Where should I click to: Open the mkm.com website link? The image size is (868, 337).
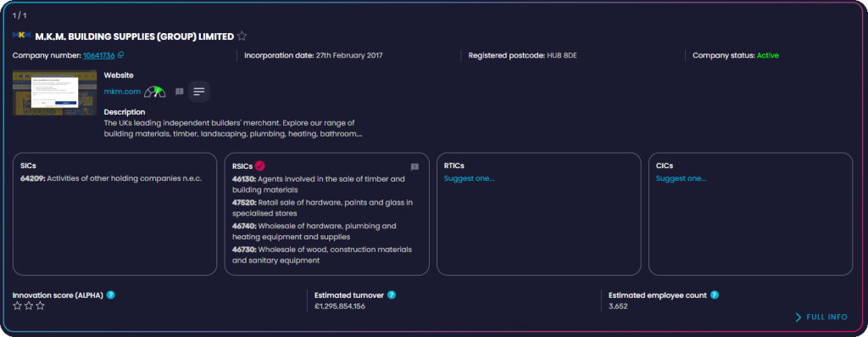point(122,92)
